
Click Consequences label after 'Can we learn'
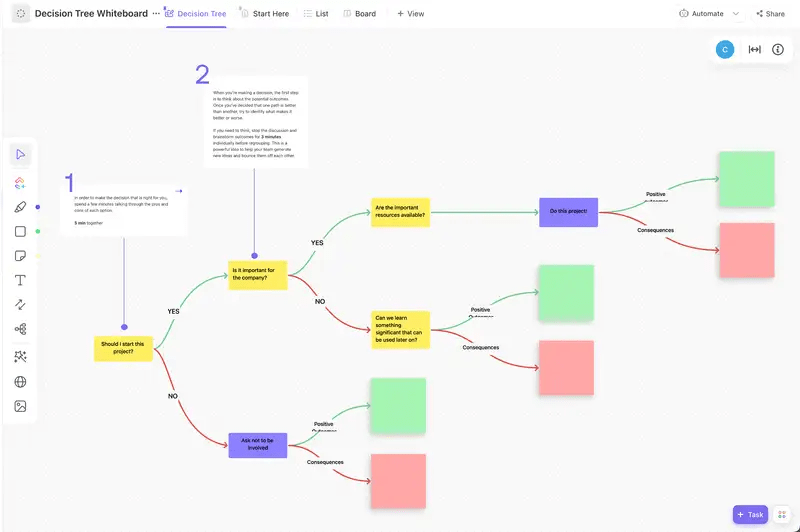click(481, 347)
